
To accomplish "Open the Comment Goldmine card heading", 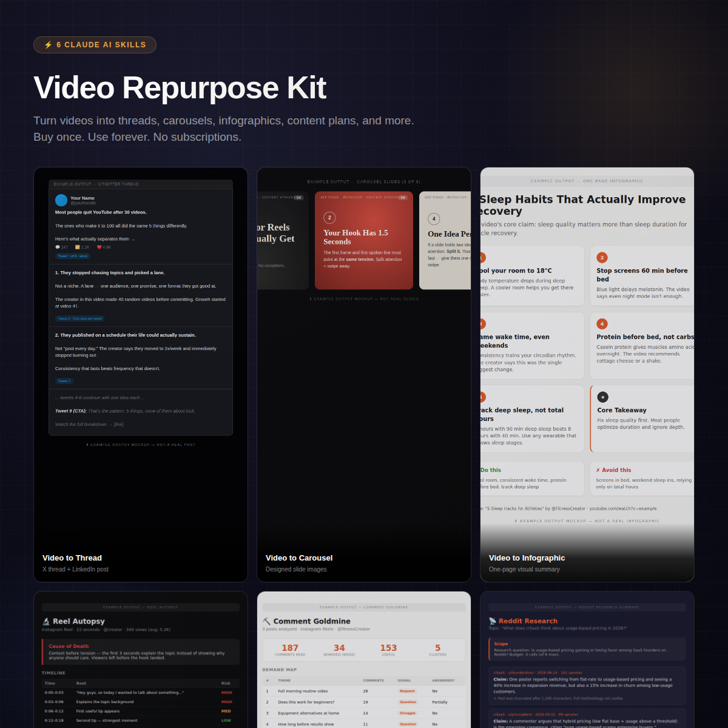I will 312,622.
